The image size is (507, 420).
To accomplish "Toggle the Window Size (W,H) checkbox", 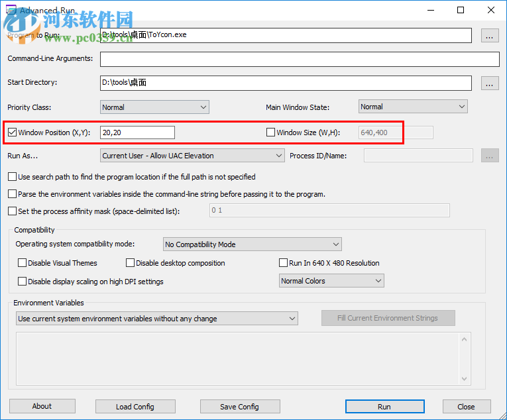I will tap(270, 132).
